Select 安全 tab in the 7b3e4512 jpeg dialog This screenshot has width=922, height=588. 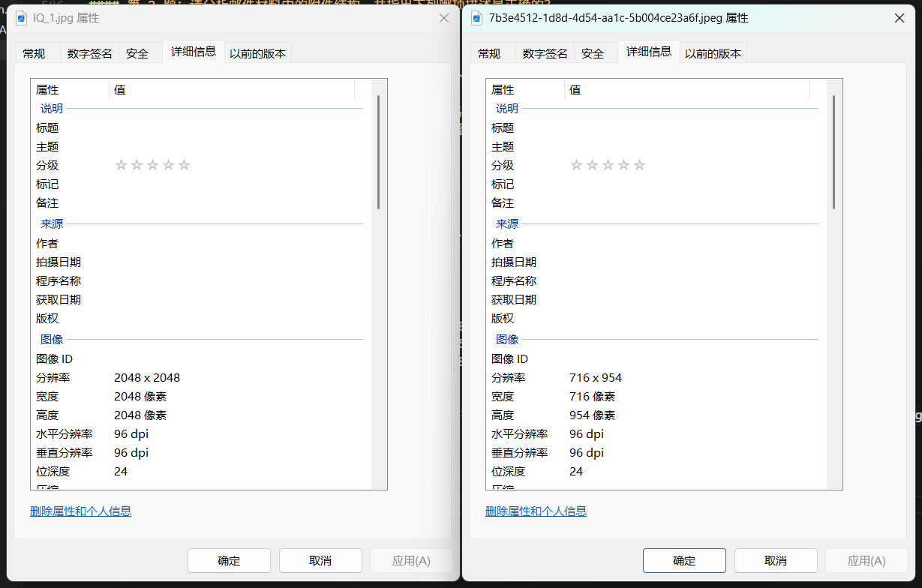click(x=593, y=53)
